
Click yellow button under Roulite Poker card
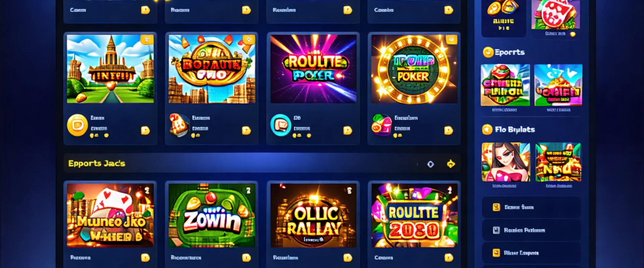coord(347,130)
